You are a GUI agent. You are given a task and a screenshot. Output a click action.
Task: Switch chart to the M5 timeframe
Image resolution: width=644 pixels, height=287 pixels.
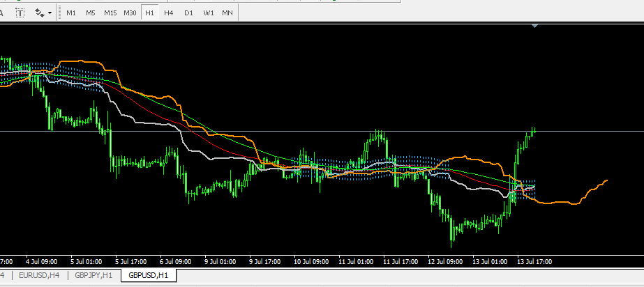coord(91,13)
